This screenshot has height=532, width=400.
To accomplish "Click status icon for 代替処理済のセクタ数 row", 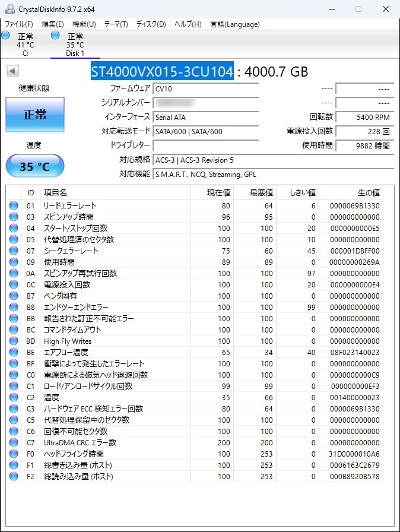I will 14,239.
